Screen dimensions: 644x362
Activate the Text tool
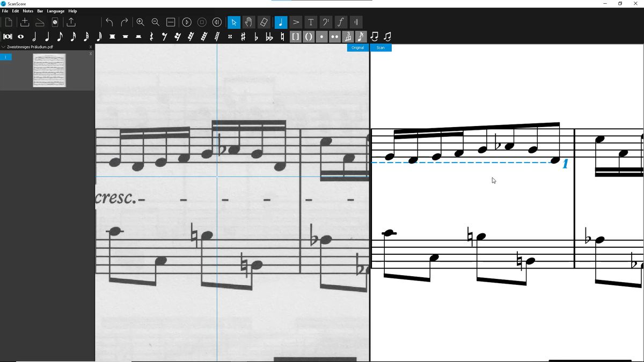click(x=311, y=22)
